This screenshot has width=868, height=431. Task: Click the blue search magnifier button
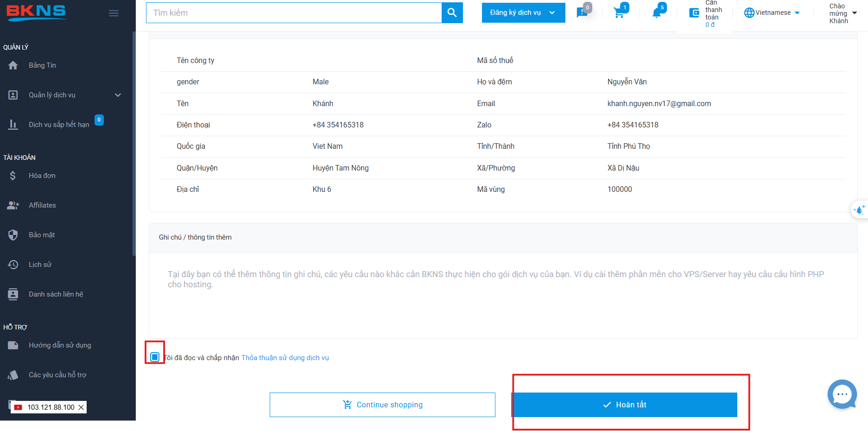(452, 13)
